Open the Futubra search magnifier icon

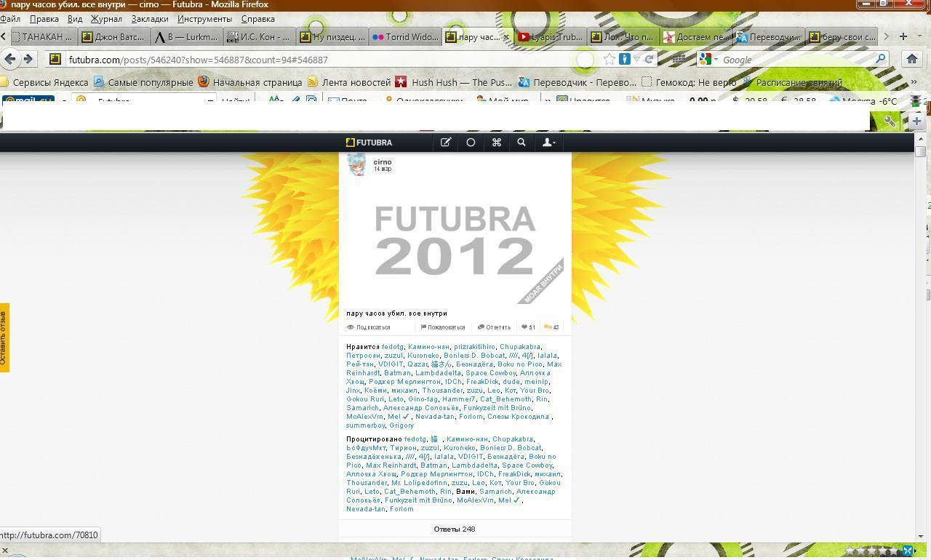click(522, 143)
